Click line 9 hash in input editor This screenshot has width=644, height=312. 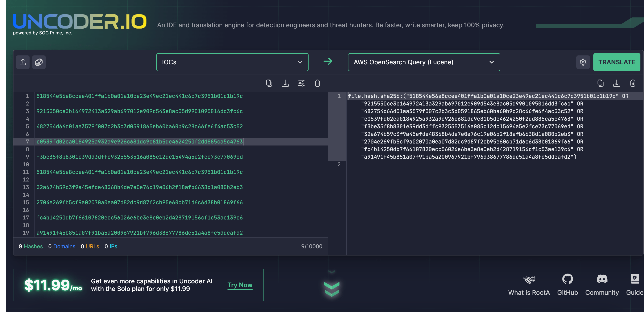(140, 157)
